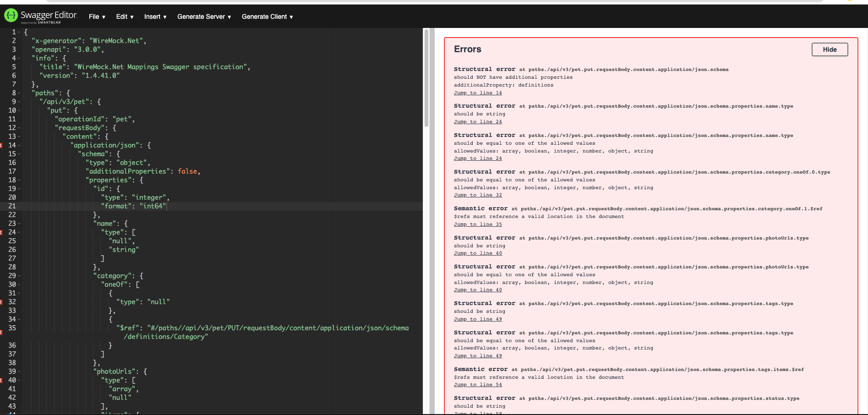Click the Swagger Editor logo icon
This screenshot has width=868, height=415.
pos(11,16)
